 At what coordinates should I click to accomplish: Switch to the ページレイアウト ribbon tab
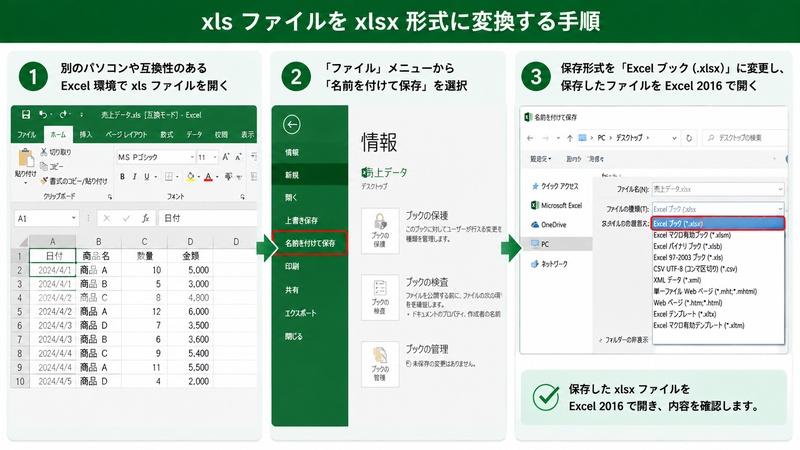click(126, 135)
